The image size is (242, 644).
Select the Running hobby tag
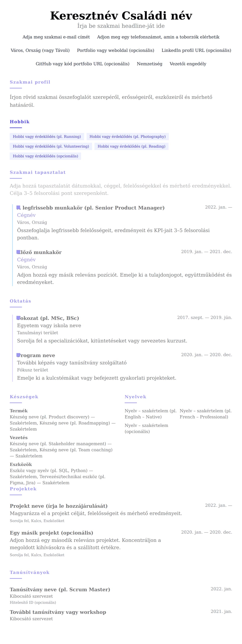coord(47,137)
